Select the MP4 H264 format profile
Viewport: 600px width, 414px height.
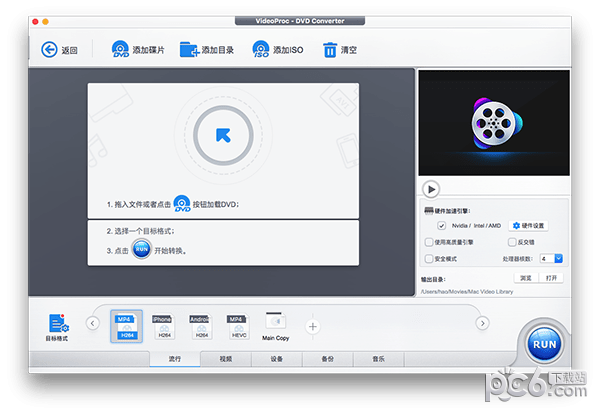[x=126, y=326]
